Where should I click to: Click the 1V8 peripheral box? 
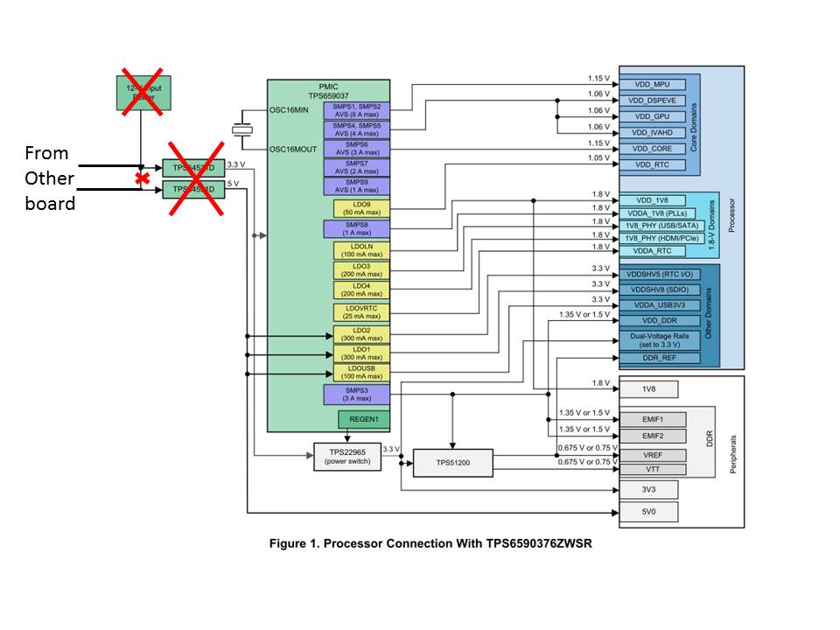click(x=648, y=389)
